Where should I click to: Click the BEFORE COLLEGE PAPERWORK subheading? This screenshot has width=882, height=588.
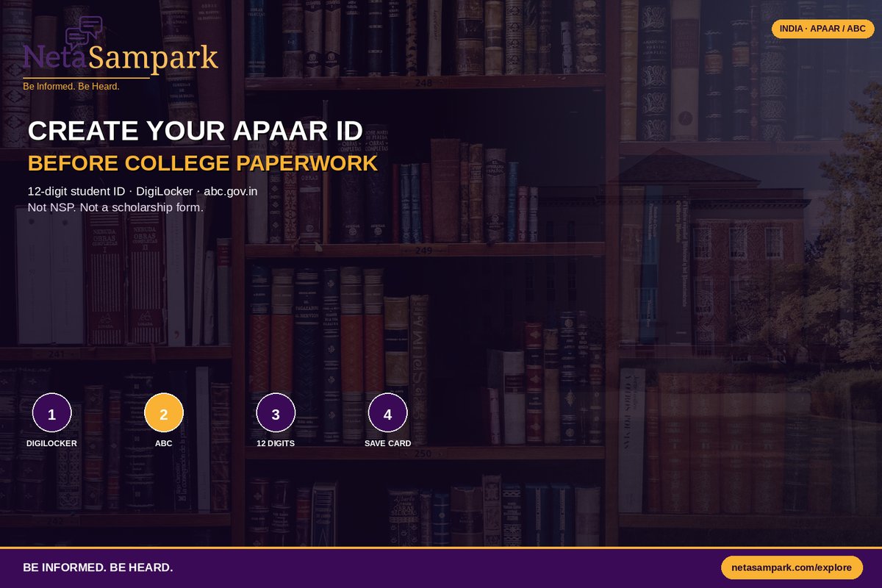(x=203, y=163)
